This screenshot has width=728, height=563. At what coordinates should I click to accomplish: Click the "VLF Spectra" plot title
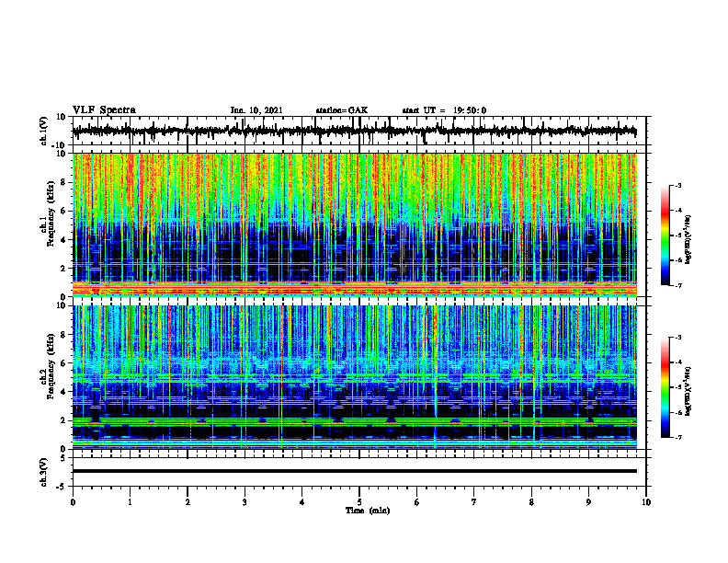click(104, 110)
